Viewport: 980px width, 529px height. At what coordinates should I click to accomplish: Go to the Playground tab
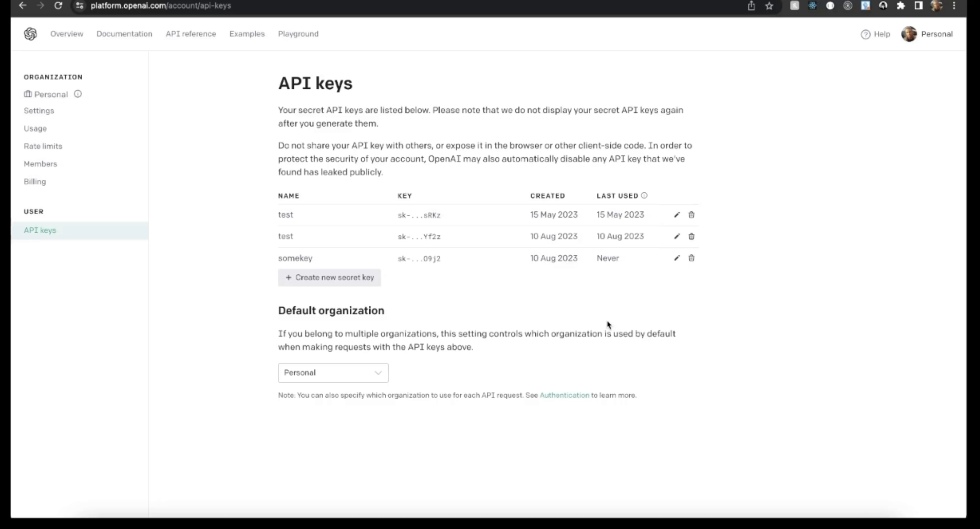[298, 34]
